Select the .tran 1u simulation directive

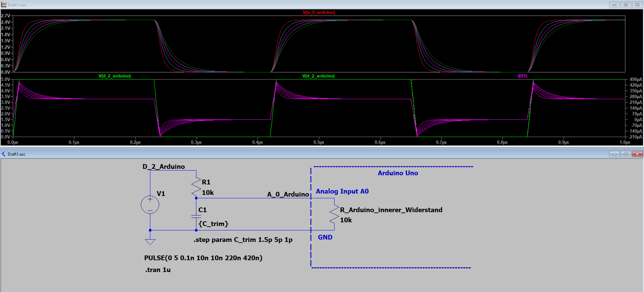click(158, 270)
